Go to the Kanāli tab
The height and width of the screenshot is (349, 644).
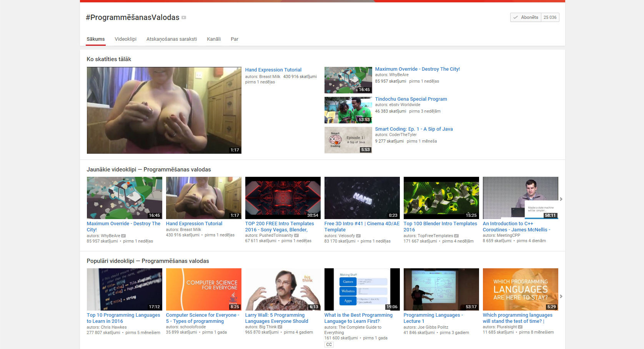pos(214,39)
